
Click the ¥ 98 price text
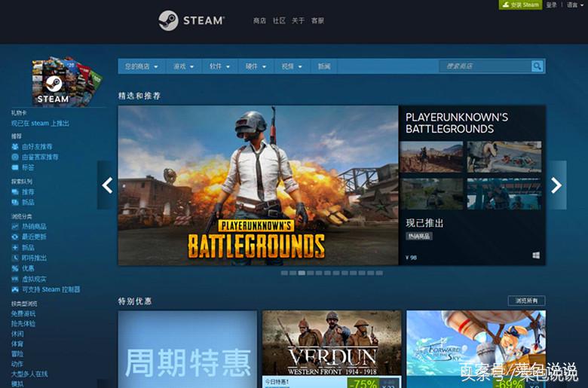[411, 258]
